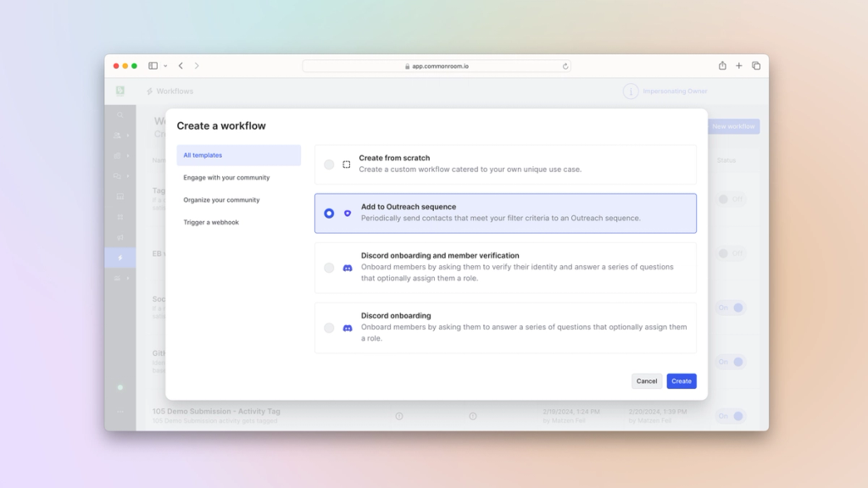Click the Safari sidebar toggle icon

click(153, 66)
